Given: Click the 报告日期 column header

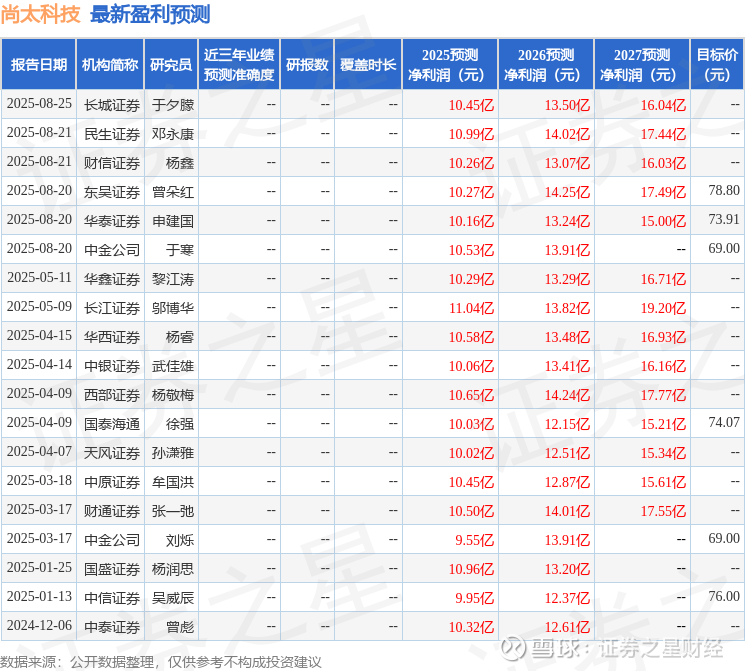Looking at the screenshot, I should pyautogui.click(x=38, y=65).
